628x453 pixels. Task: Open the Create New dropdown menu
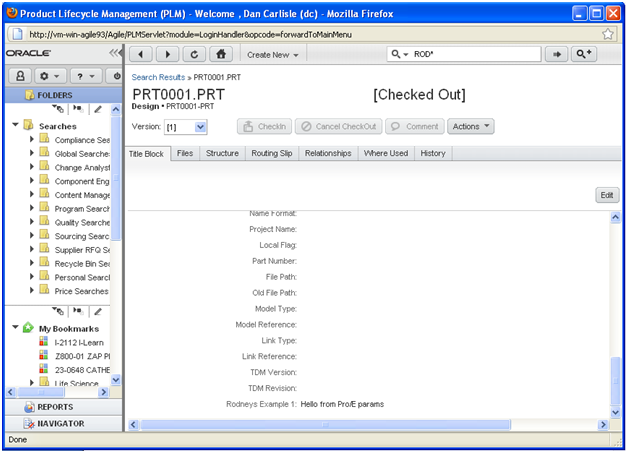(272, 54)
